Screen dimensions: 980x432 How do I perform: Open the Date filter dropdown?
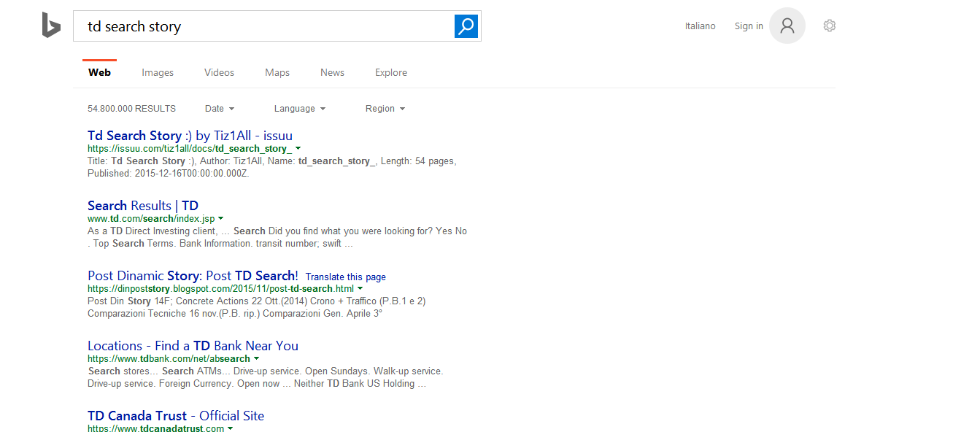click(x=220, y=109)
